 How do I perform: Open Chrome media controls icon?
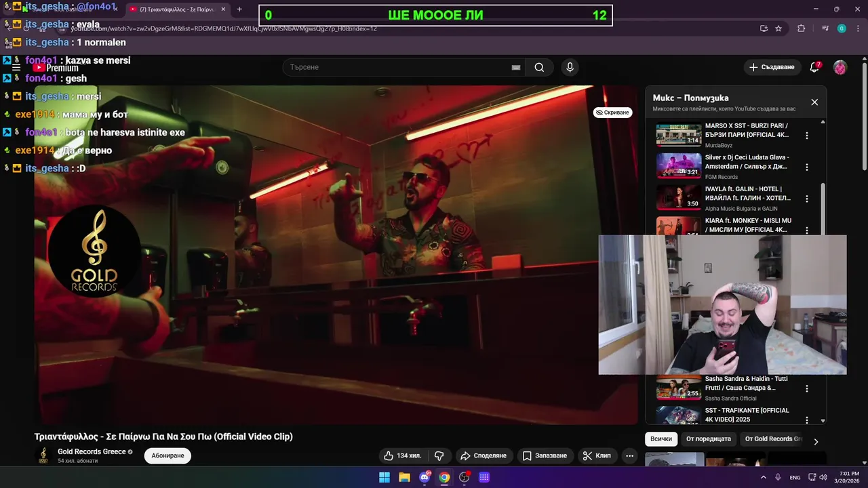(825, 28)
